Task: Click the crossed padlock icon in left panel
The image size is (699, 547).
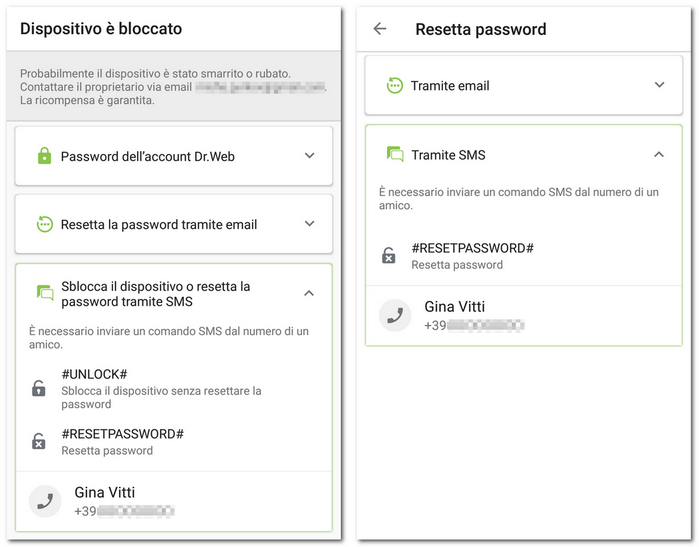Action: (39, 441)
